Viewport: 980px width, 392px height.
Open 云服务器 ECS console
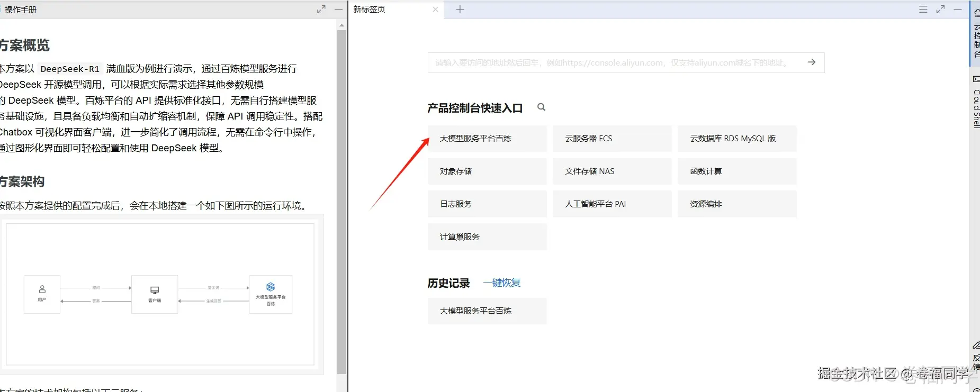[612, 139]
